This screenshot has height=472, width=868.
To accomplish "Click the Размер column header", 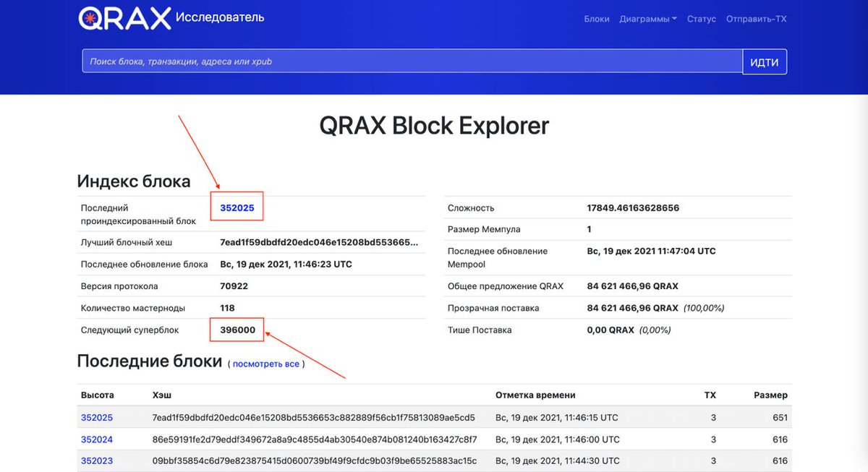I will point(770,395).
